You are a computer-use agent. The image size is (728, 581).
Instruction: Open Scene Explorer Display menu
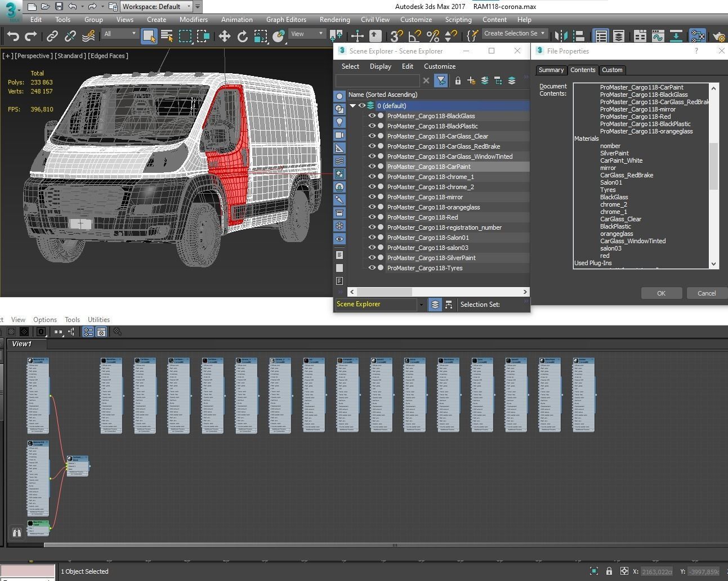tap(380, 66)
